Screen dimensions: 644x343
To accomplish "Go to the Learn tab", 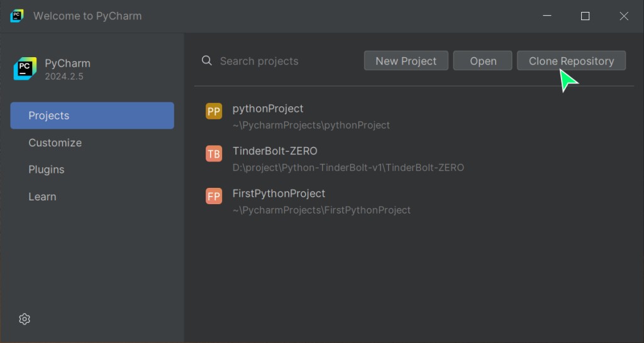I will [42, 197].
